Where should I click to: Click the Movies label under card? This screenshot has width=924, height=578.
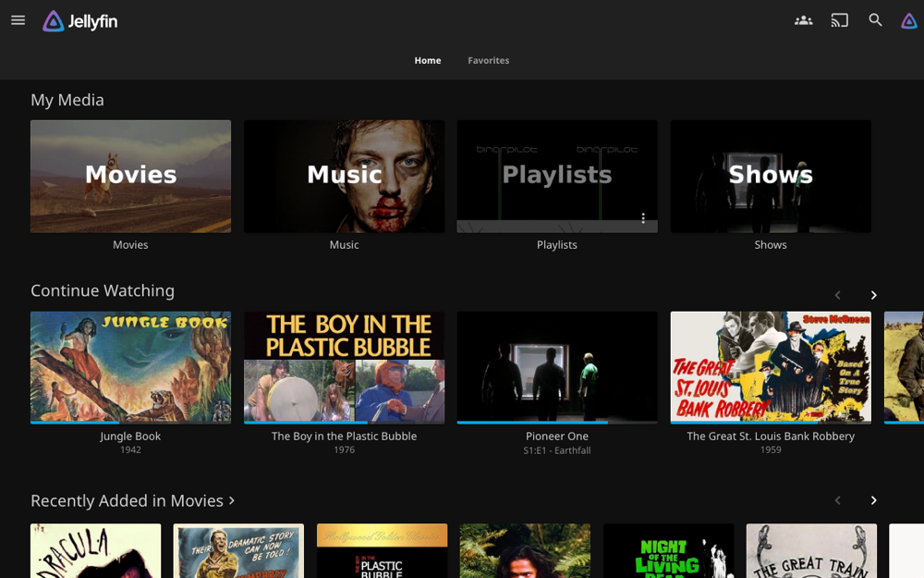tap(130, 245)
